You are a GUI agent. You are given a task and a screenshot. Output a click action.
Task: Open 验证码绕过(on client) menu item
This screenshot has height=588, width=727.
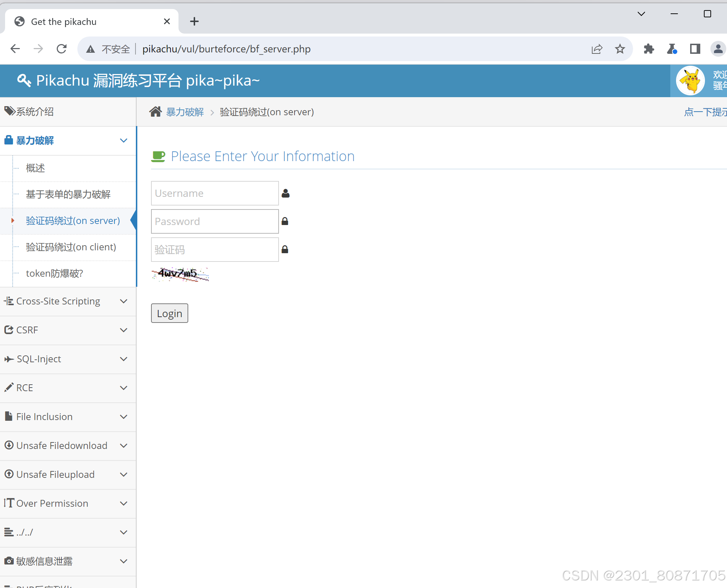(x=71, y=247)
